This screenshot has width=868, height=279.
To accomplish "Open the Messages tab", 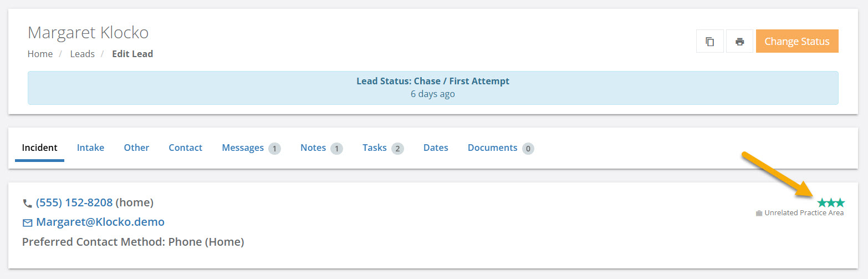I will [x=251, y=148].
